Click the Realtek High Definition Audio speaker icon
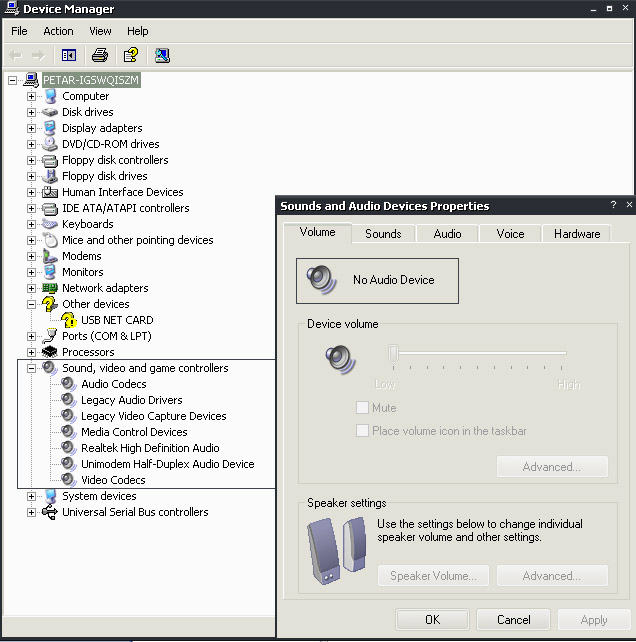 (69, 448)
